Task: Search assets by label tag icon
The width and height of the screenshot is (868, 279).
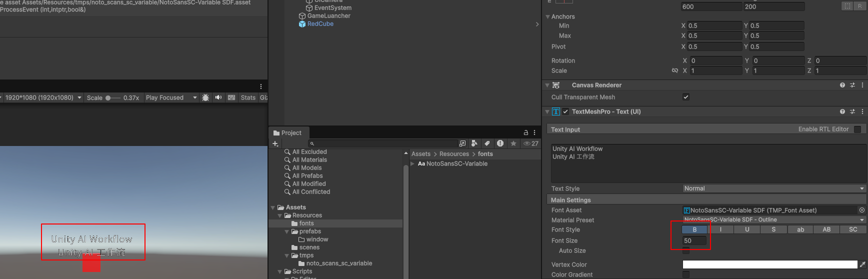Action: pyautogui.click(x=487, y=143)
